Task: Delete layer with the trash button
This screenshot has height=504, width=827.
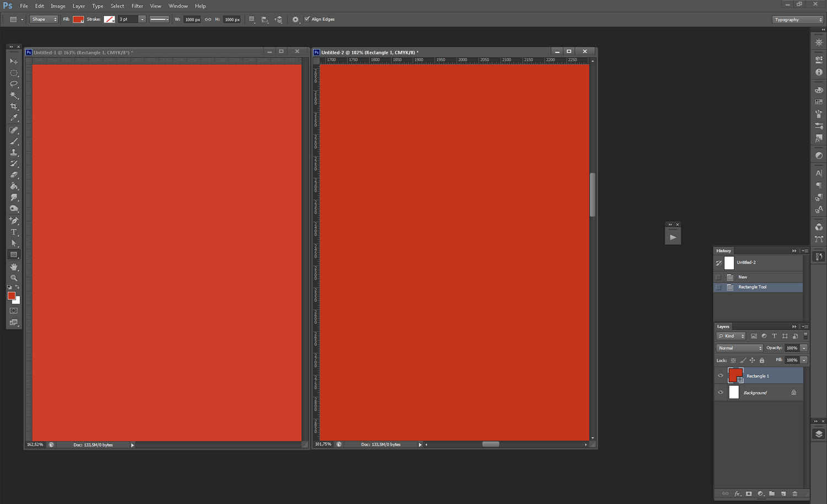Action: tap(795, 494)
